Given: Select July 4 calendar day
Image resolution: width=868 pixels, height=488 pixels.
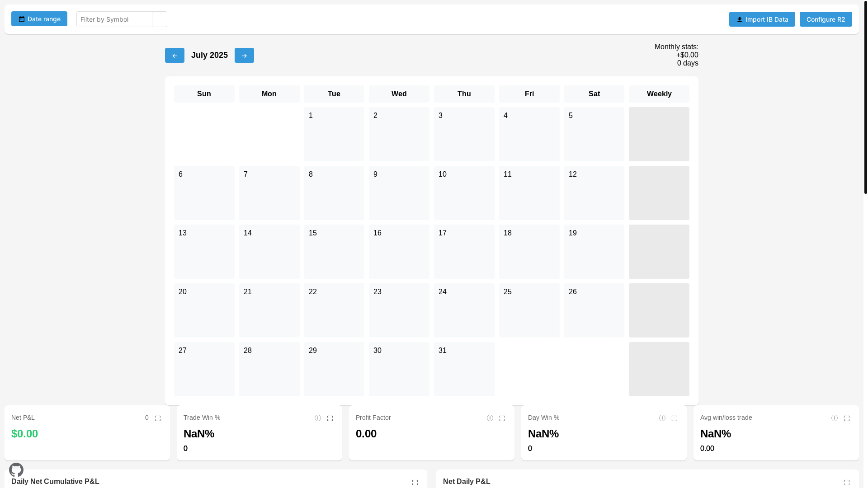Looking at the screenshot, I should coord(529,134).
